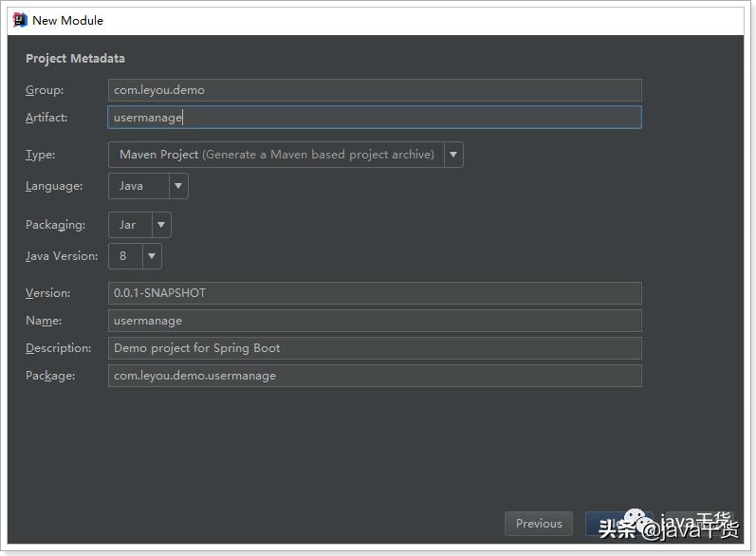This screenshot has width=756, height=556.
Task: Click the Jar packaging combo box
Action: point(139,225)
